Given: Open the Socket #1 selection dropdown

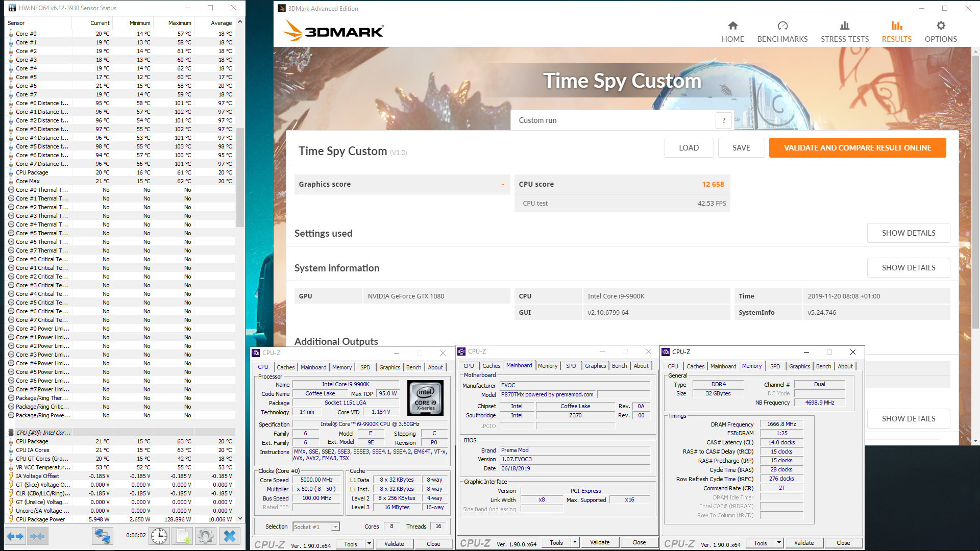Looking at the screenshot, I should tap(335, 527).
